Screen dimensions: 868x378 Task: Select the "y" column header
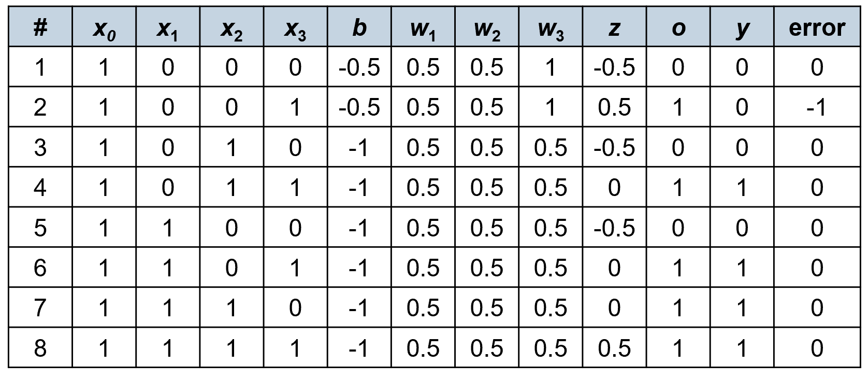[742, 28]
